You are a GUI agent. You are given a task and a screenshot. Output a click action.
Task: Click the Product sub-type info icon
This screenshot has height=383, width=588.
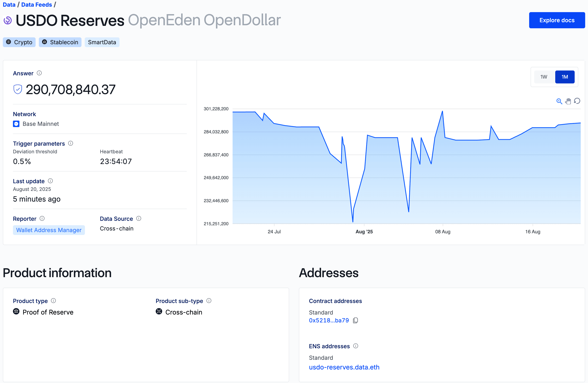tap(209, 301)
